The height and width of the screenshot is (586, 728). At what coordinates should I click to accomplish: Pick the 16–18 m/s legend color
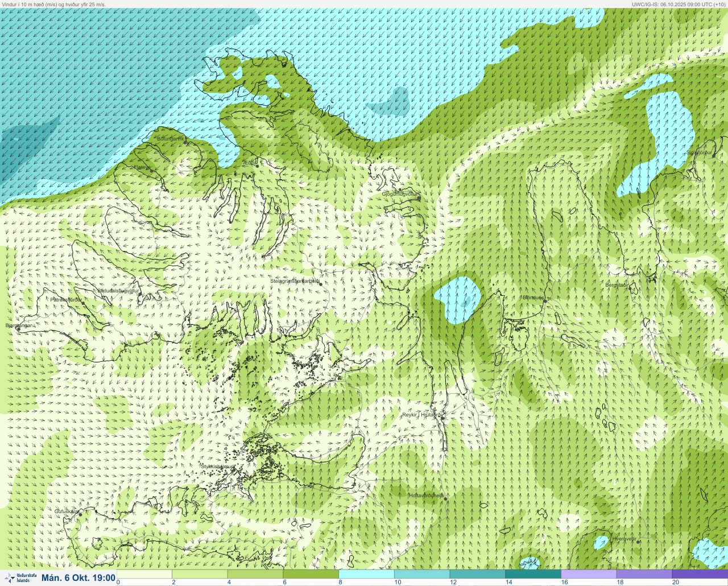(589, 574)
